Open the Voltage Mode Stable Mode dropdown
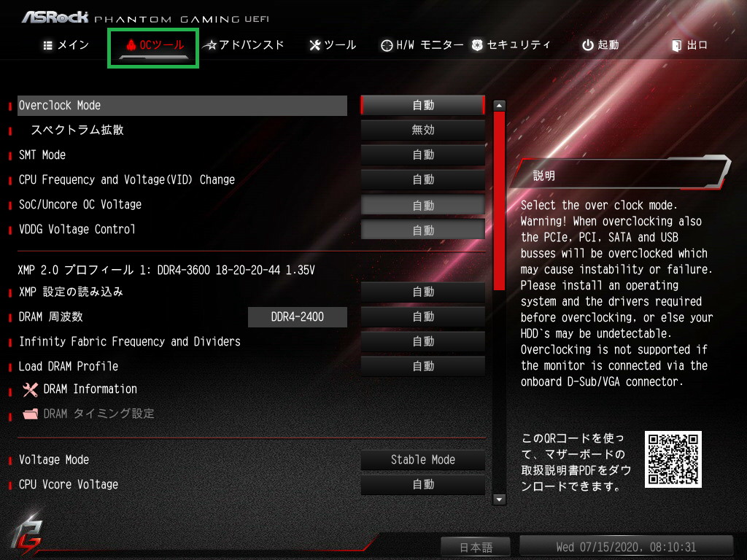 tap(422, 459)
